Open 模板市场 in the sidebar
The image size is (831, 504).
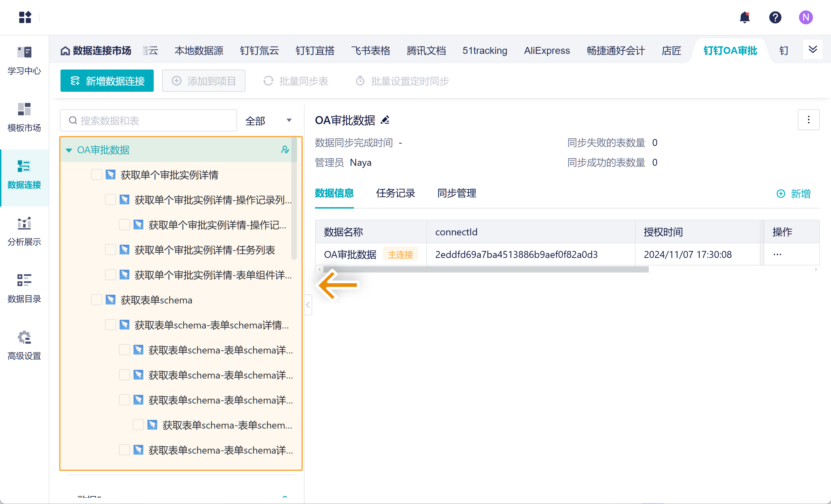click(24, 117)
